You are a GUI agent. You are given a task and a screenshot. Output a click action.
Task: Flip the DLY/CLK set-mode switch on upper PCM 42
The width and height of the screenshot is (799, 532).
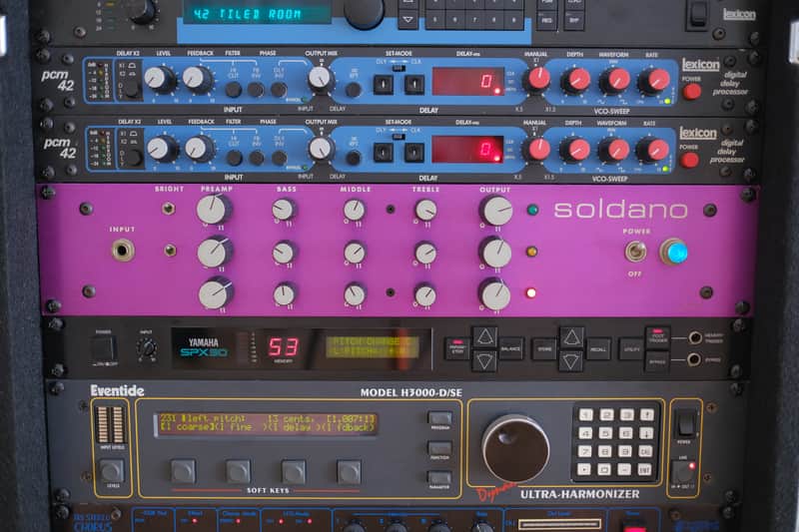(398, 68)
